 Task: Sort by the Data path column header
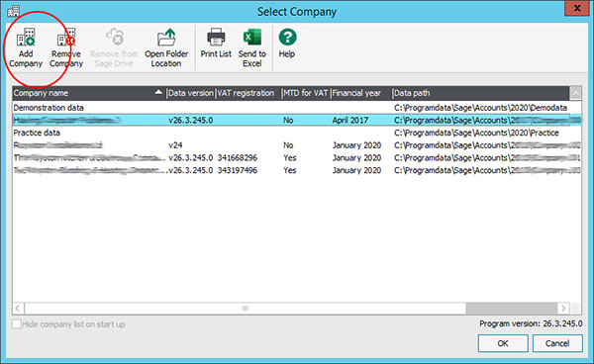[x=481, y=93]
